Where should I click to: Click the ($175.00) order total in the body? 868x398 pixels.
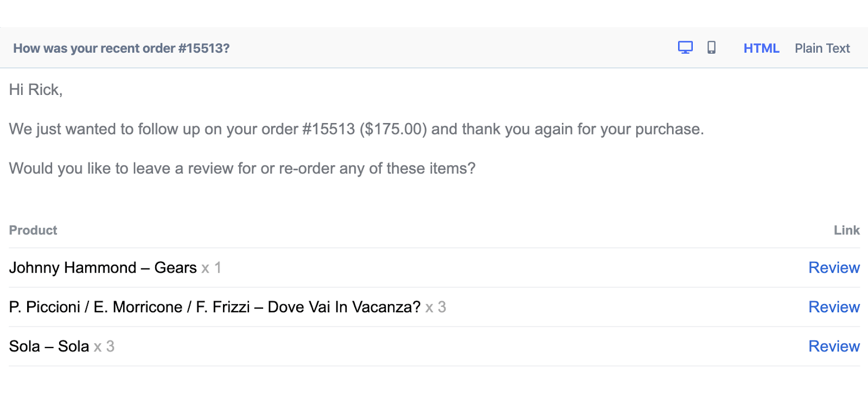pos(393,129)
